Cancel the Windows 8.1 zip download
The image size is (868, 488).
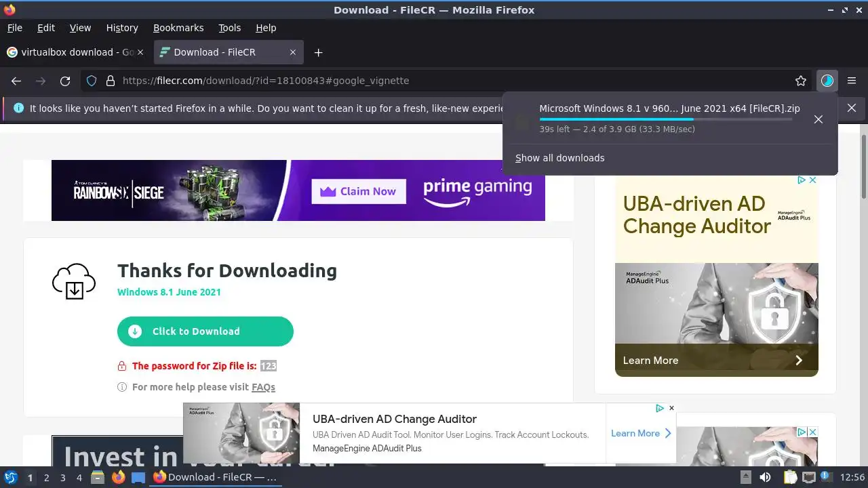point(818,119)
